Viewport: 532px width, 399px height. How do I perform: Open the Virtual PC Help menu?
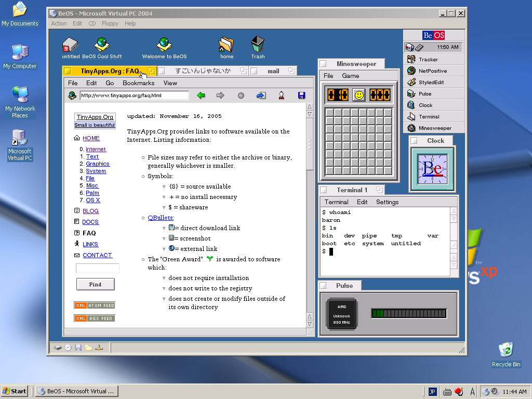[130, 23]
